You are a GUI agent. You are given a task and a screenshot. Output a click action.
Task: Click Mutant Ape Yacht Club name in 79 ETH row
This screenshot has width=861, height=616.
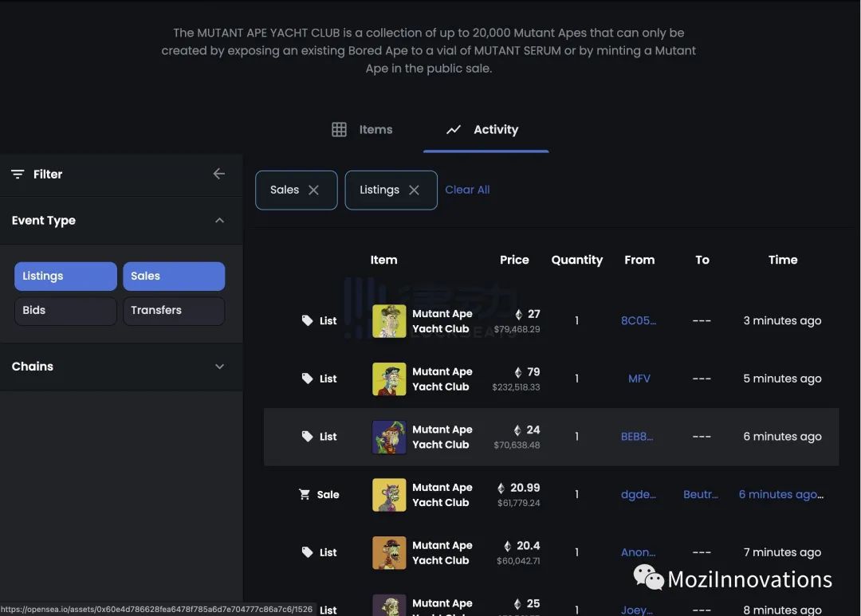[442, 379]
